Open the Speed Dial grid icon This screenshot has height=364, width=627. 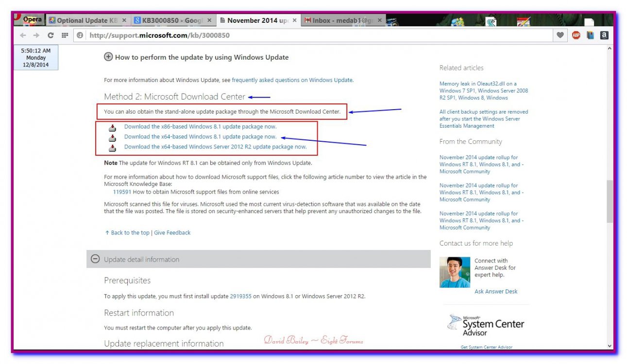(x=65, y=35)
